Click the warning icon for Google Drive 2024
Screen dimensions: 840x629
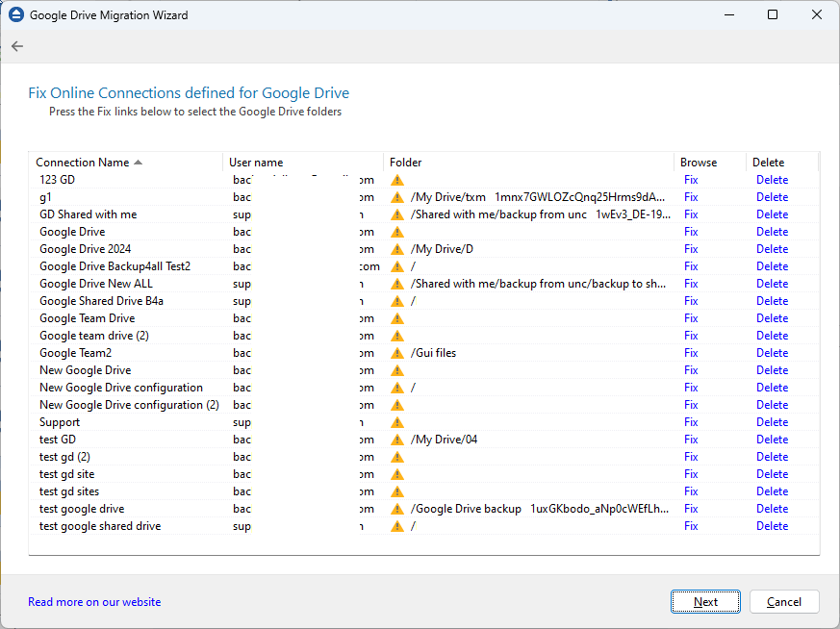pos(397,248)
